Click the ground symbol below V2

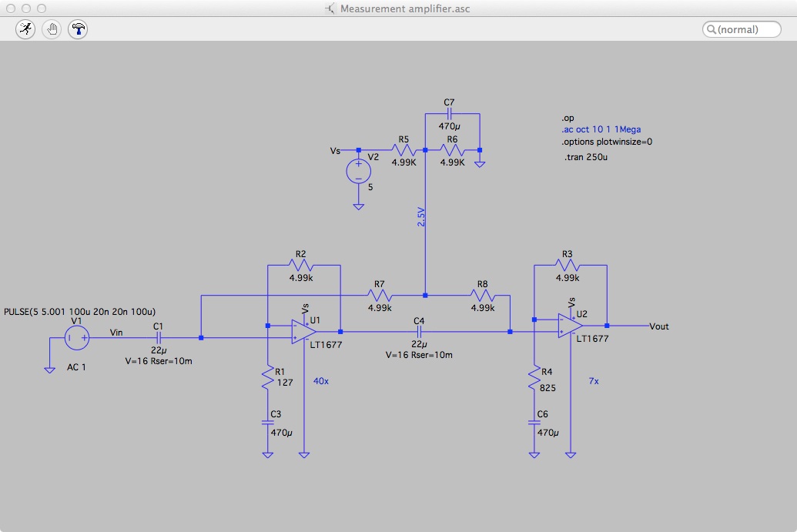[x=358, y=206]
